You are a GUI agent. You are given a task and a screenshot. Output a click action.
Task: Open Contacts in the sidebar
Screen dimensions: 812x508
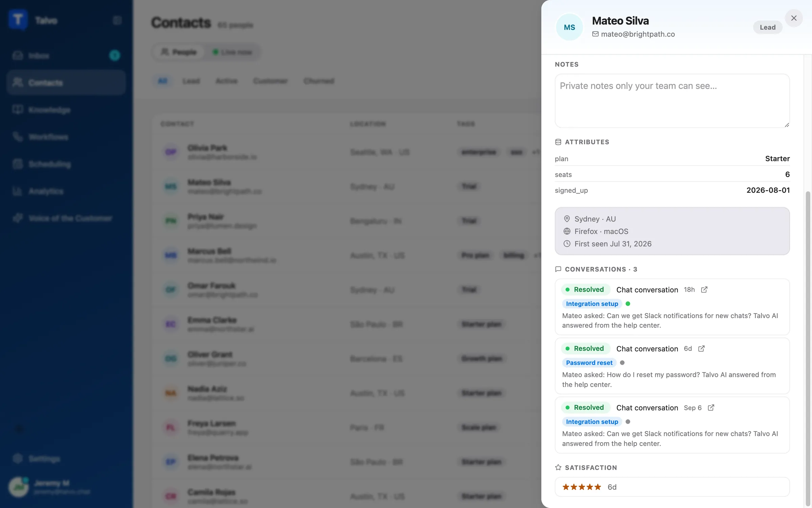(x=66, y=83)
